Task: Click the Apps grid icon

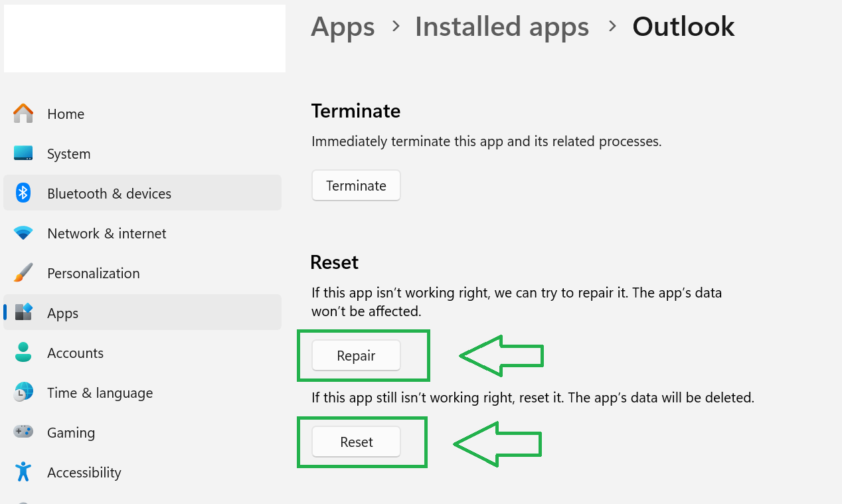Action: (x=23, y=312)
